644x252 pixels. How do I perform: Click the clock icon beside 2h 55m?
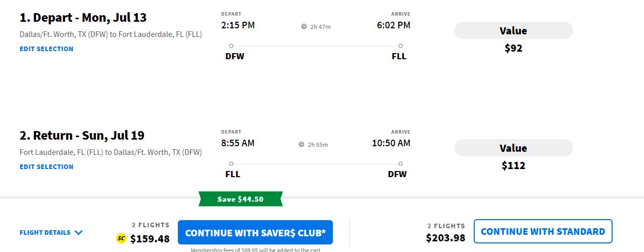[301, 144]
